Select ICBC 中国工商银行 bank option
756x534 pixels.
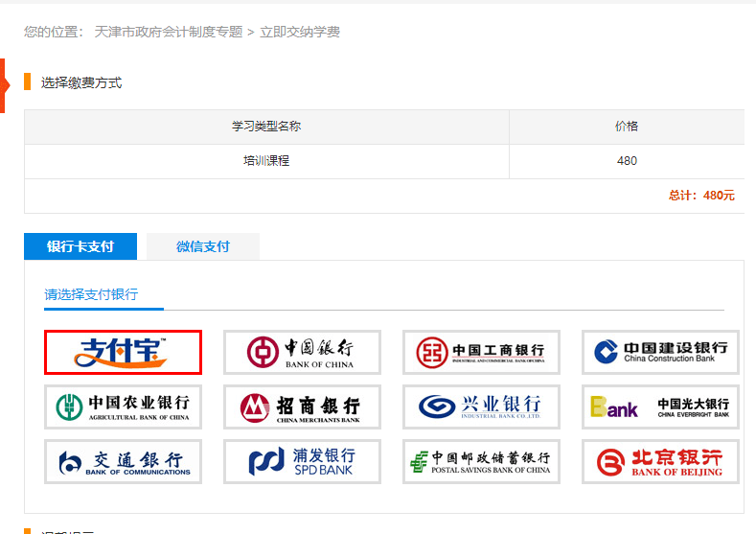tap(481, 352)
